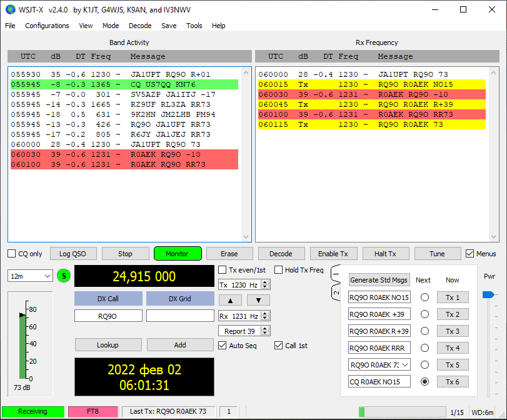This screenshot has width=507, height=420.
Task: Click the FT8 mode status bar label
Action: tap(93, 412)
